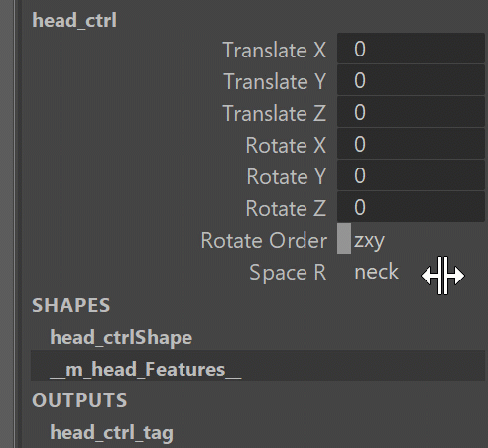
Task: Select the Rotate X attribute label
Action: 286,145
